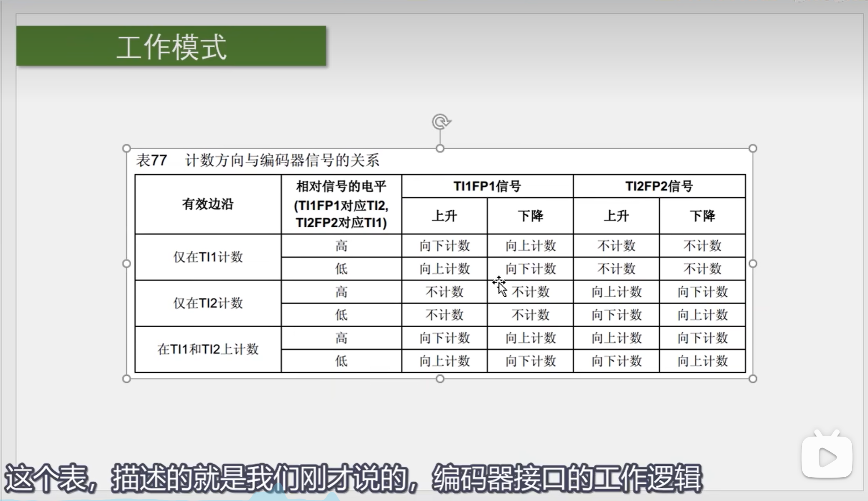Click 向上计数 in TI1和TI2 高 row, TI2FP2 上升

[x=616, y=338]
